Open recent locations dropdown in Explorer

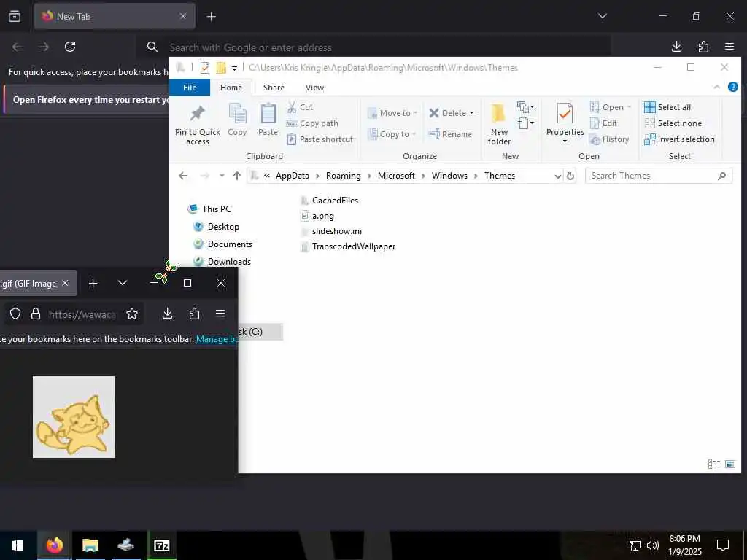[222, 176]
